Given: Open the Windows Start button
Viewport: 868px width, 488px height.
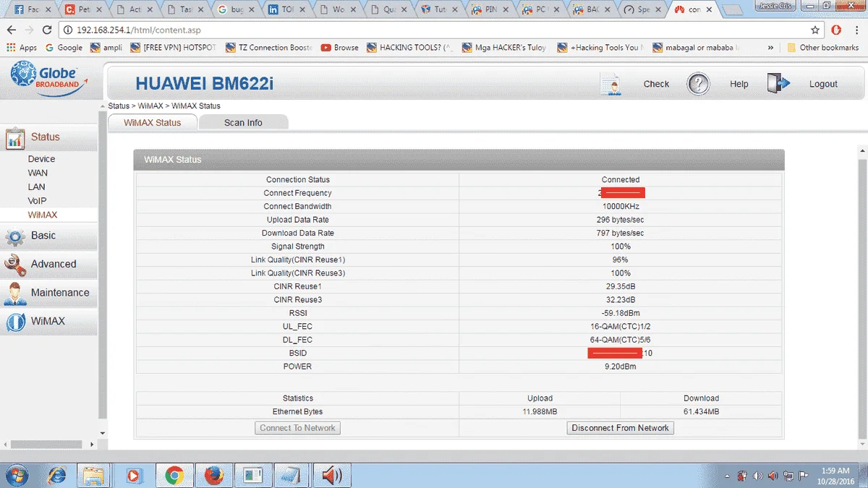Looking at the screenshot, I should coord(16,475).
